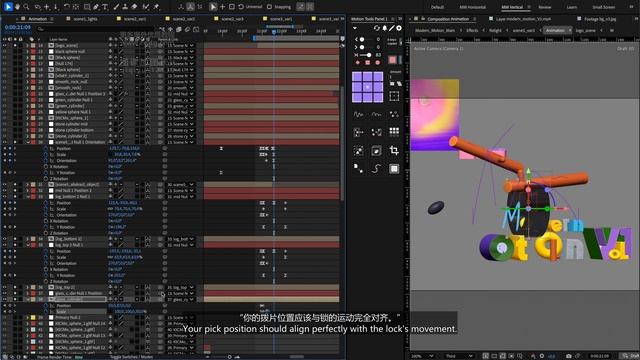Click the center anchor point in purple grid
Screen dimensions: 640x360
pyautogui.click(x=367, y=87)
